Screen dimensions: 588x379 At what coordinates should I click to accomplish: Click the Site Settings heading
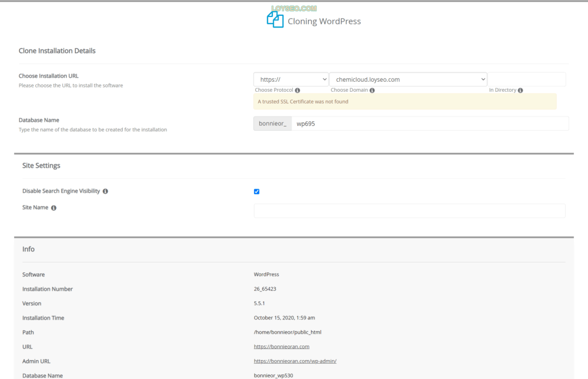point(41,165)
